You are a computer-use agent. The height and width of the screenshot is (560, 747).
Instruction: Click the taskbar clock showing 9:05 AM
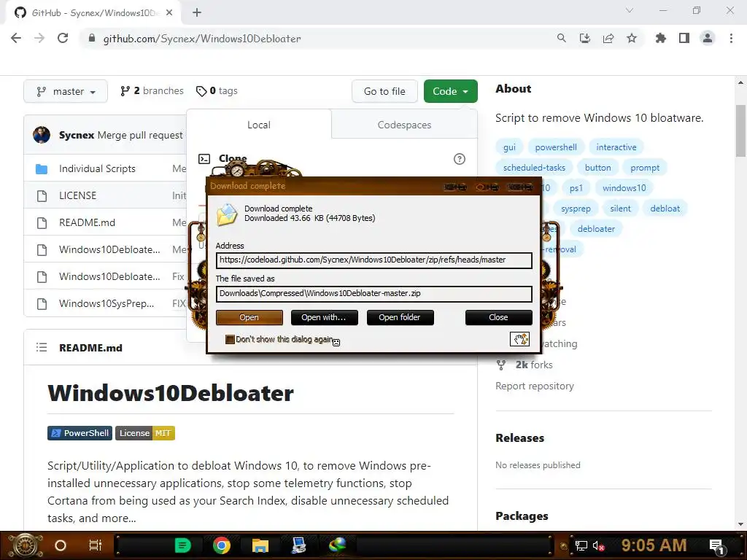tap(654, 545)
